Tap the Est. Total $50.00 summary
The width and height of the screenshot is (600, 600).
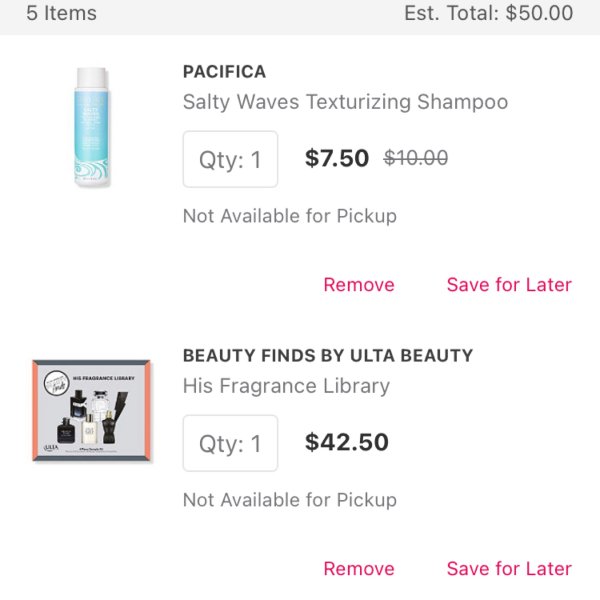pyautogui.click(x=489, y=13)
